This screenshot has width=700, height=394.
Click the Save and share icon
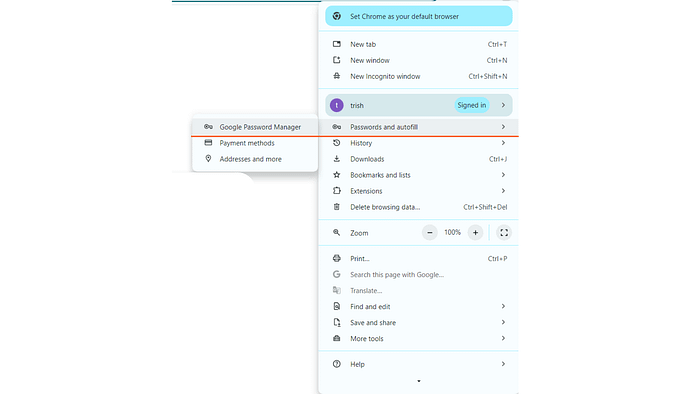[x=337, y=322]
